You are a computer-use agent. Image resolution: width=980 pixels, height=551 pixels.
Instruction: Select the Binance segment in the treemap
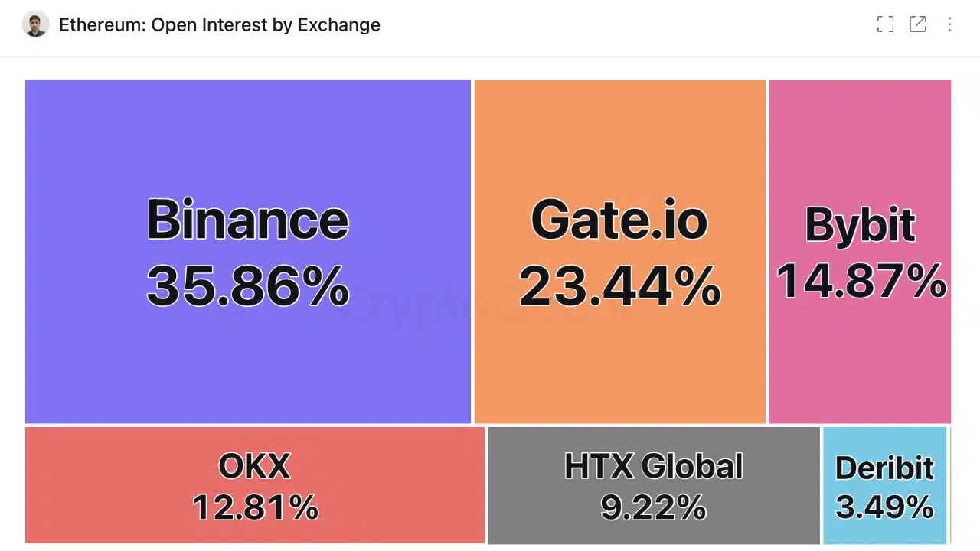point(247,253)
